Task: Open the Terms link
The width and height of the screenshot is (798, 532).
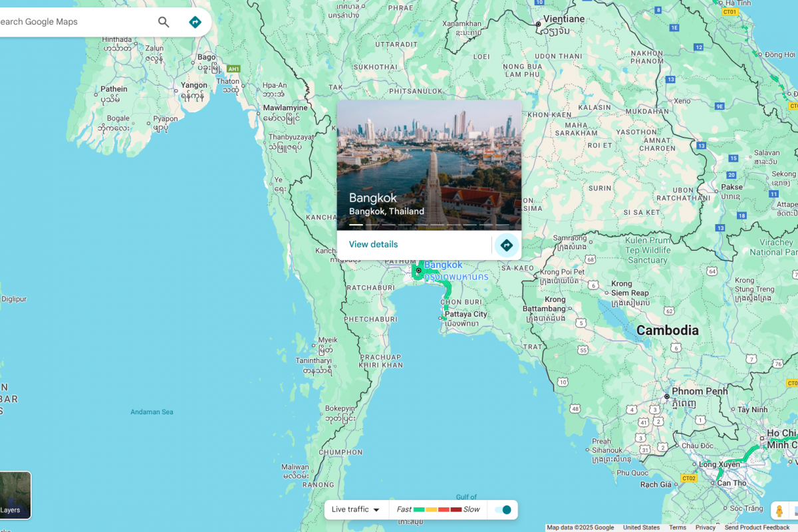Action: coord(677,527)
